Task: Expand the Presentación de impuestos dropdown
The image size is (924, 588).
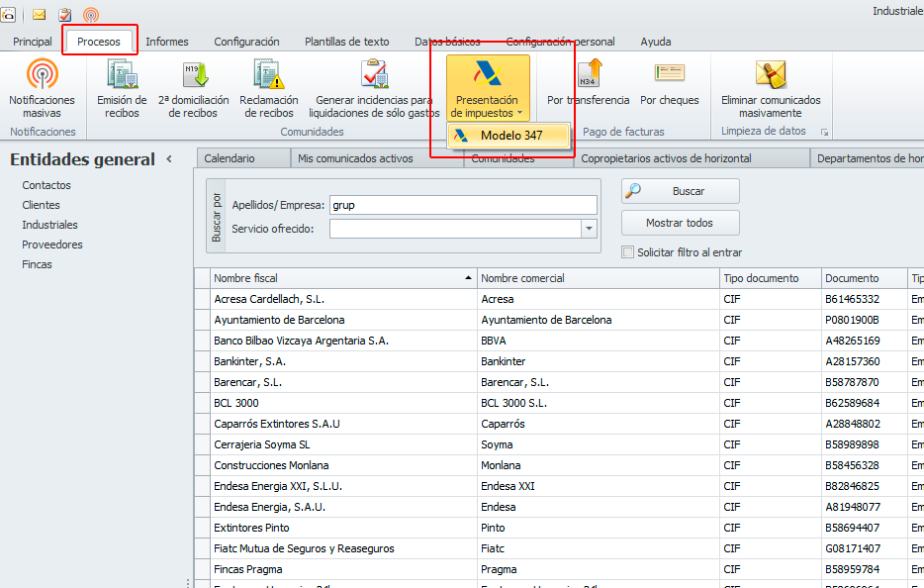Action: tap(487, 89)
